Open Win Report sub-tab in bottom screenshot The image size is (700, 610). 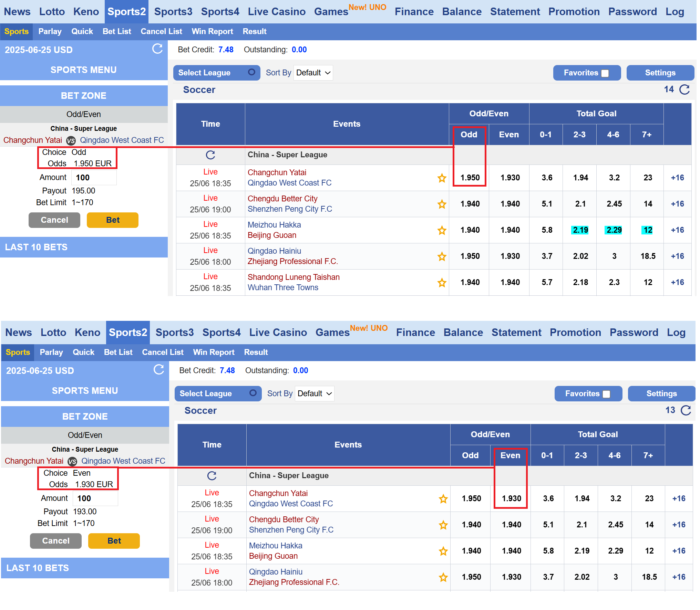(214, 352)
